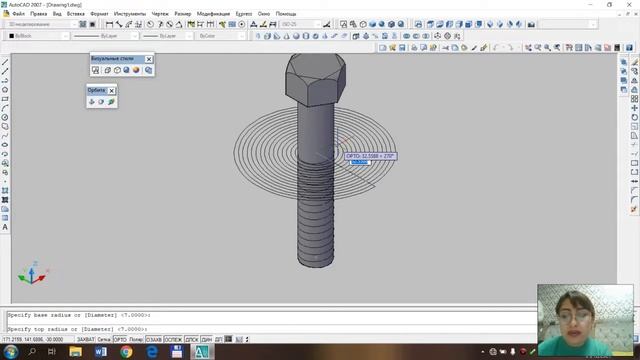Close the Visual Styles floating toolbar
640x360 pixels.
coord(149,59)
